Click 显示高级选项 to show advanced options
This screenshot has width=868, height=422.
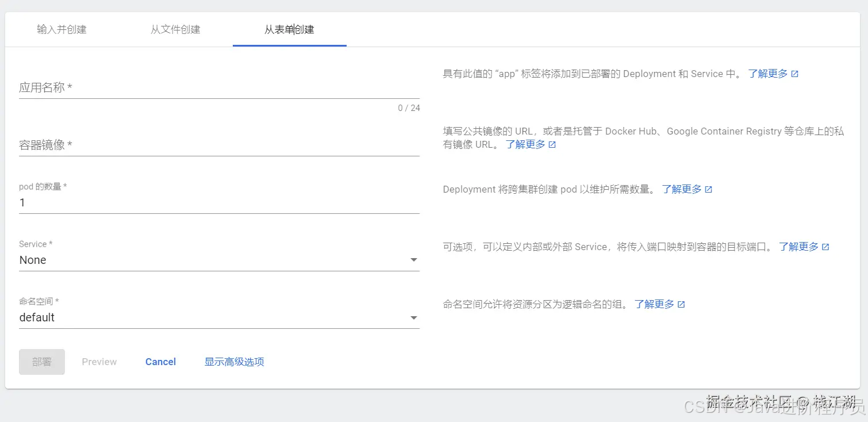tap(233, 362)
